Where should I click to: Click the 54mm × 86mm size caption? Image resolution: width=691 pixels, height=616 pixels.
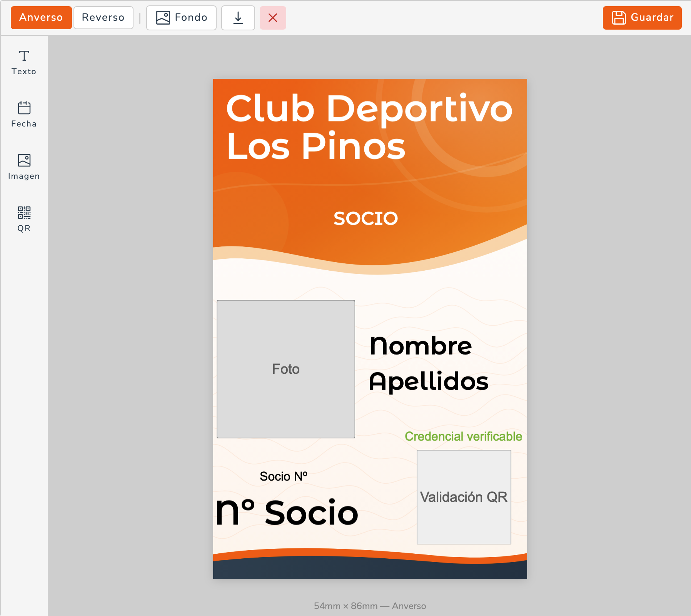pos(370,606)
